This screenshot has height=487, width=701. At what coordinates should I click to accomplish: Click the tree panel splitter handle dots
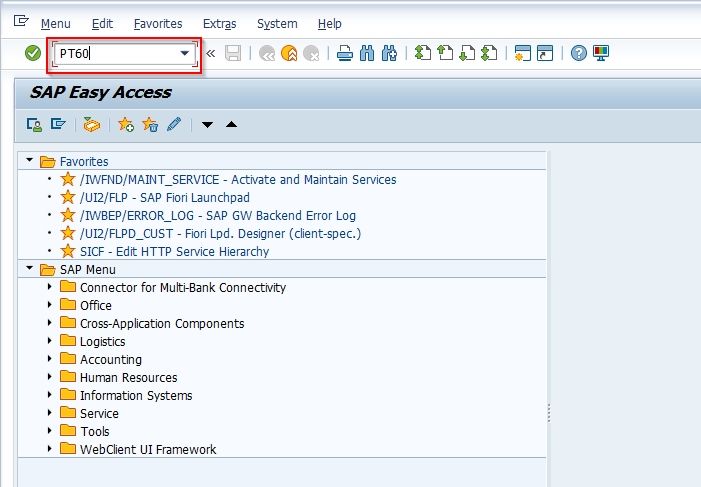[x=549, y=413]
